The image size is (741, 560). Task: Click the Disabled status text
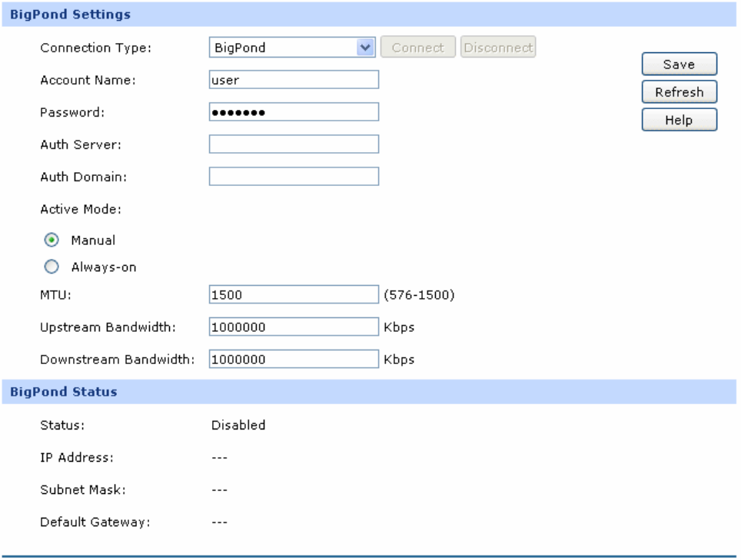(x=238, y=425)
